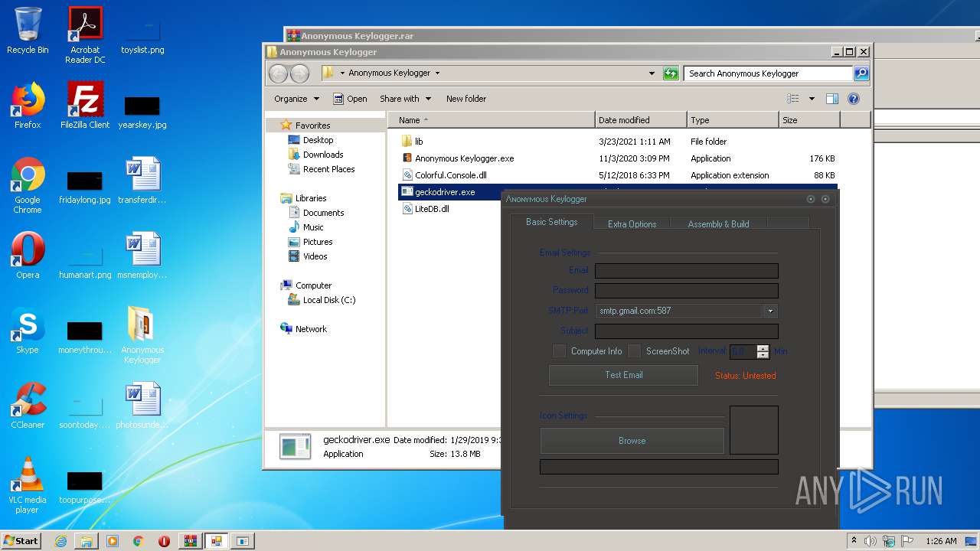Select Network in navigation pane
The image size is (980, 551).
point(311,329)
